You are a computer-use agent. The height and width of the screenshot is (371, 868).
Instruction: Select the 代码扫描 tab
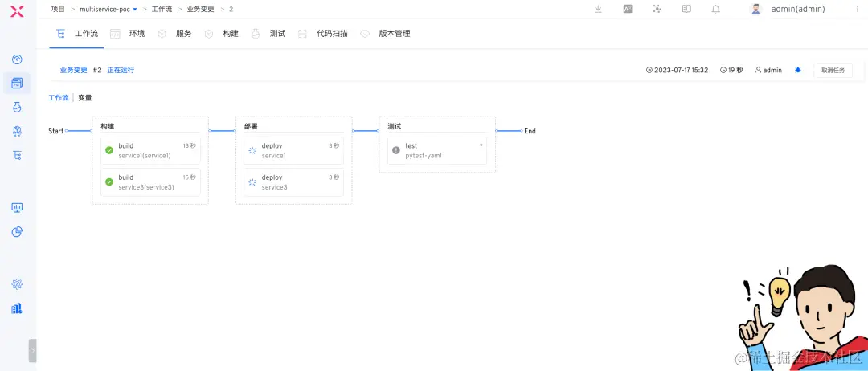pos(323,34)
